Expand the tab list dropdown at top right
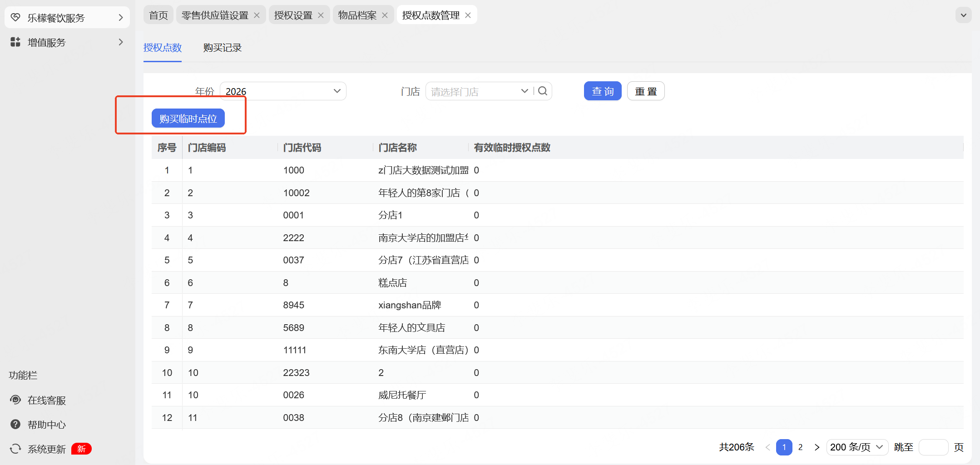 click(x=963, y=15)
